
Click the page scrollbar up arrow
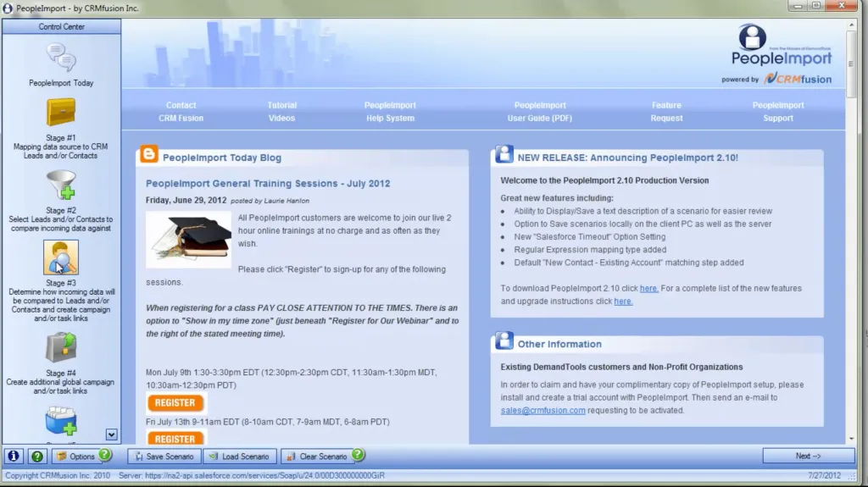coord(851,25)
